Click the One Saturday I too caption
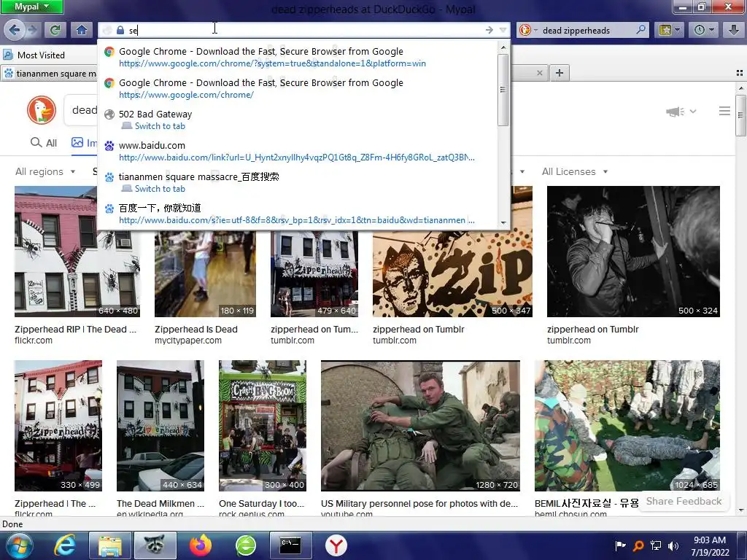 pos(262,503)
